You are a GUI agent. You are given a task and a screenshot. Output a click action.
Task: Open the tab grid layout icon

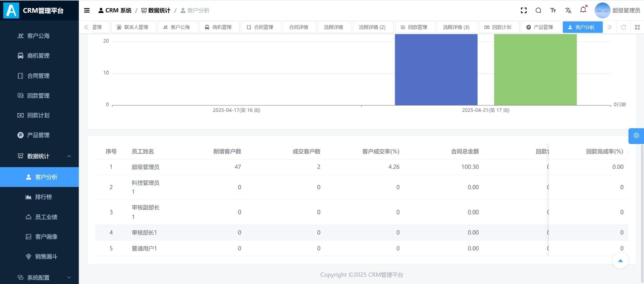pos(637,27)
